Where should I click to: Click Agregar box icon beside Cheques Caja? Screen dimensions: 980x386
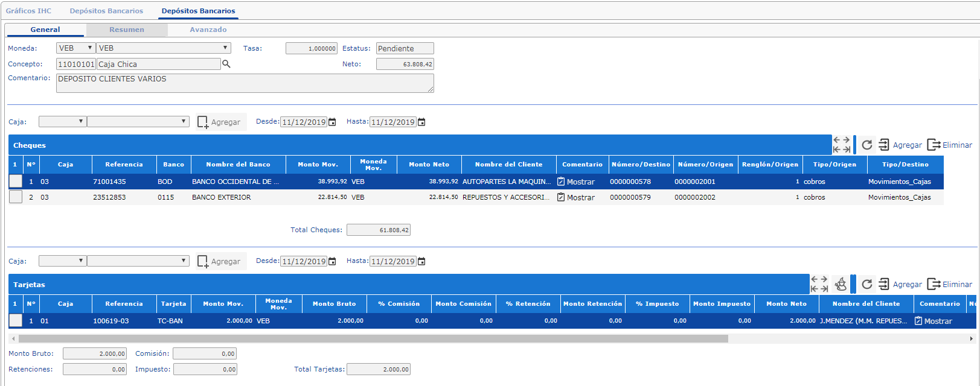(x=203, y=122)
